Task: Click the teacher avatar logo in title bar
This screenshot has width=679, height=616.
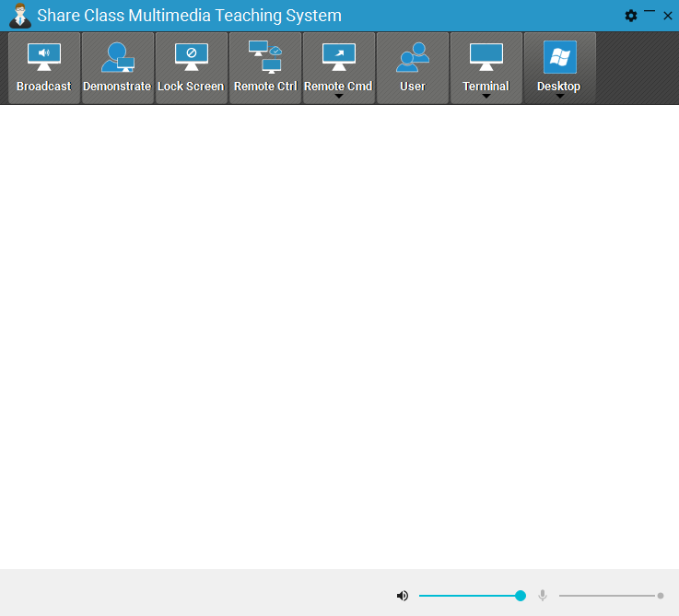Action: (x=19, y=16)
